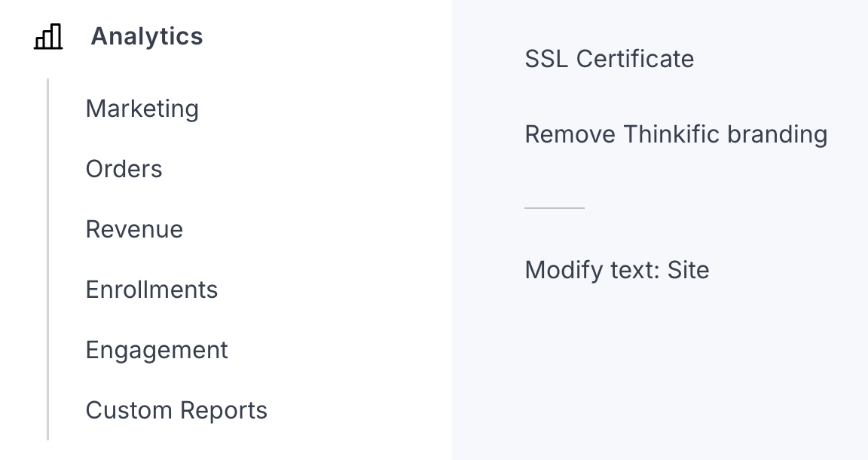The width and height of the screenshot is (868, 460).
Task: Open Custom Reports
Action: tap(177, 410)
